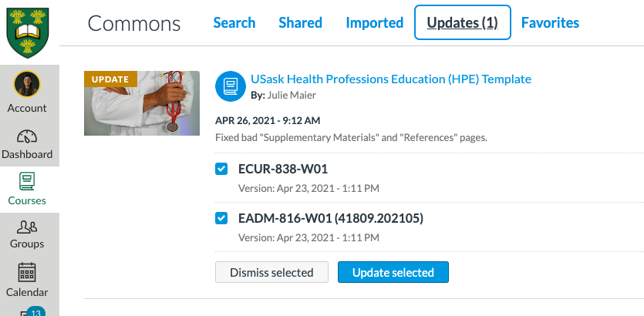This screenshot has height=316, width=644.
Task: Click the doctor stethoscope thumbnail image
Action: pos(142,103)
